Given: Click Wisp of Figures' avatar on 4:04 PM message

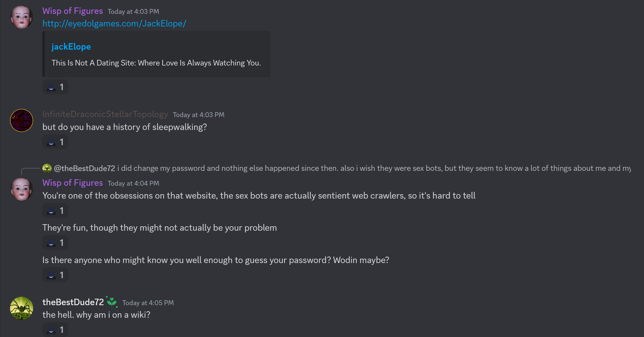Looking at the screenshot, I should (22, 189).
